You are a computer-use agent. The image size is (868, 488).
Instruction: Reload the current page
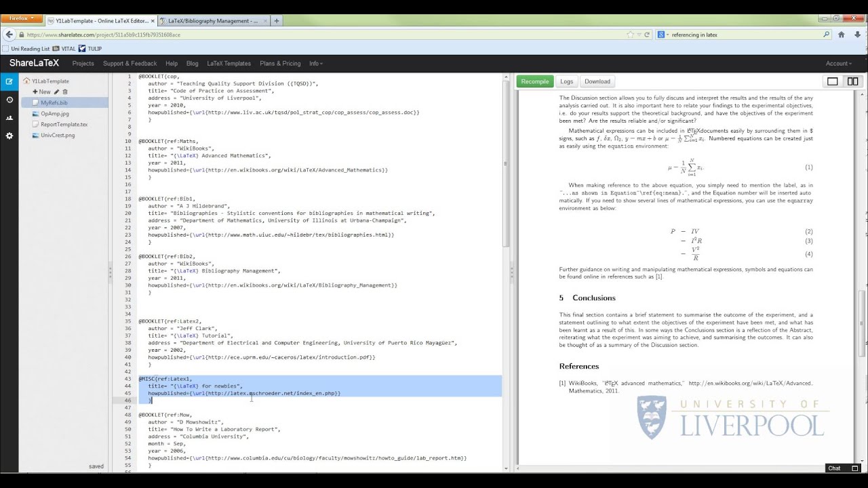[x=647, y=35]
